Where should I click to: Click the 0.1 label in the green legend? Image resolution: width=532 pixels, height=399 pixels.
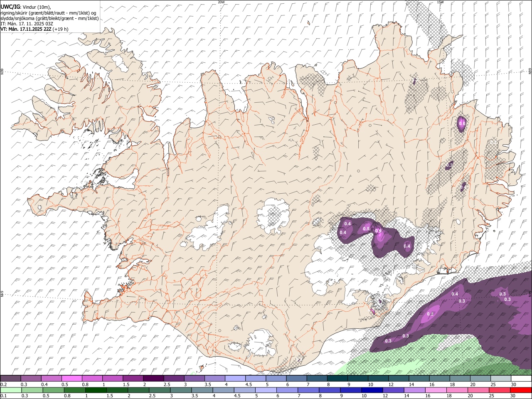point(3,396)
